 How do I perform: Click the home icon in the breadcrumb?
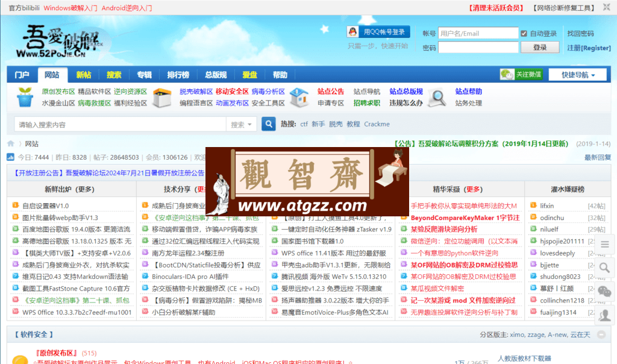(x=11, y=143)
